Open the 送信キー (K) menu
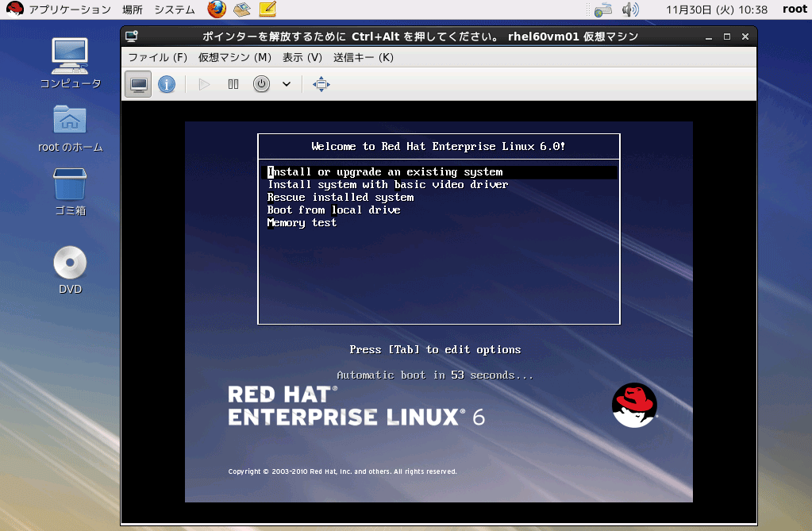Viewport: 812px width, 531px height. pyautogui.click(x=363, y=57)
